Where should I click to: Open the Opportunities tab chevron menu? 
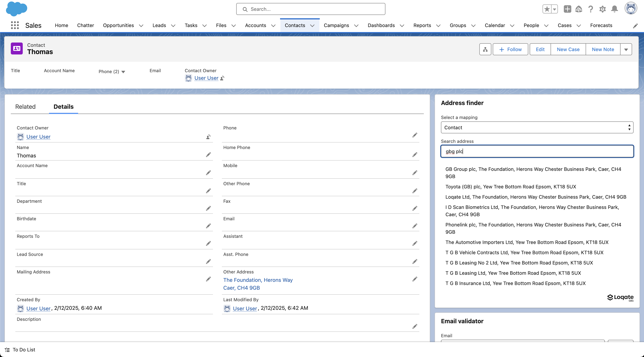[x=141, y=26]
